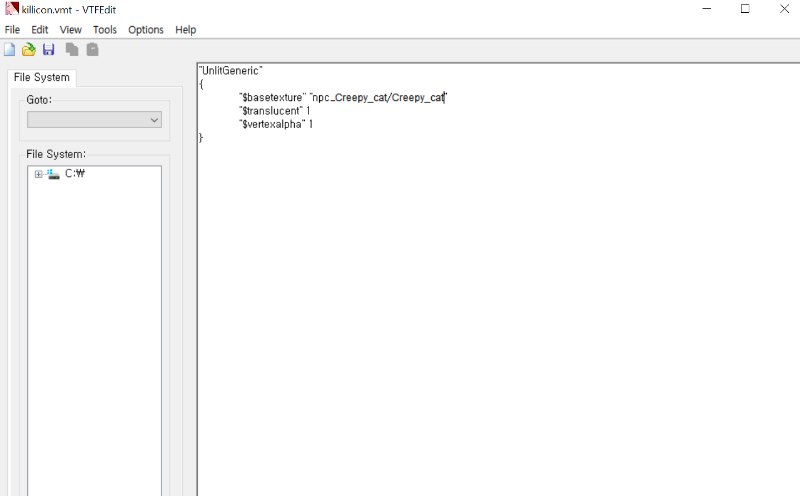The width and height of the screenshot is (800, 496).
Task: Open the Tools menu
Action: point(105,30)
